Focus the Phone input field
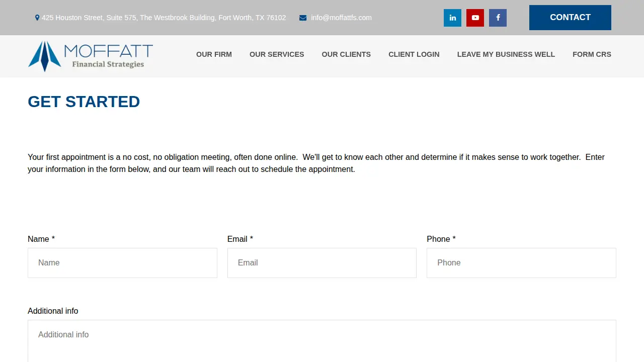 (x=521, y=263)
